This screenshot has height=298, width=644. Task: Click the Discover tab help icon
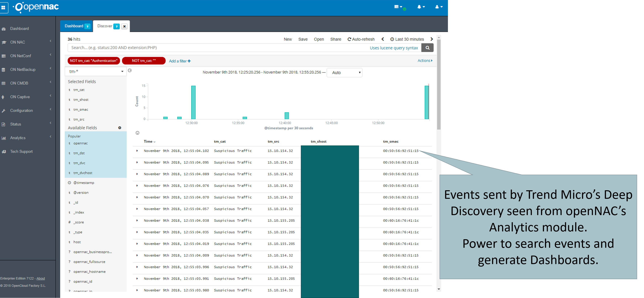(x=117, y=26)
